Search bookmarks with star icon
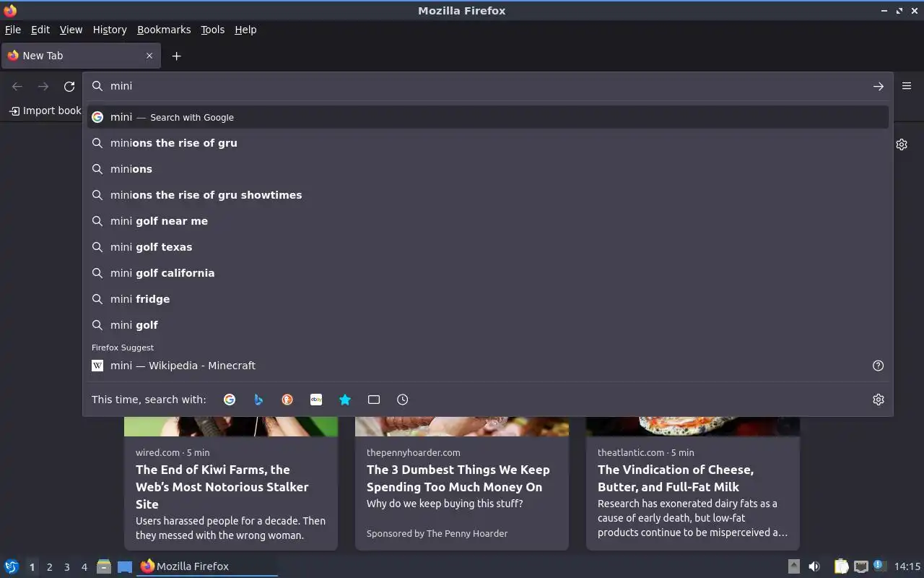This screenshot has width=924, height=578. (345, 400)
